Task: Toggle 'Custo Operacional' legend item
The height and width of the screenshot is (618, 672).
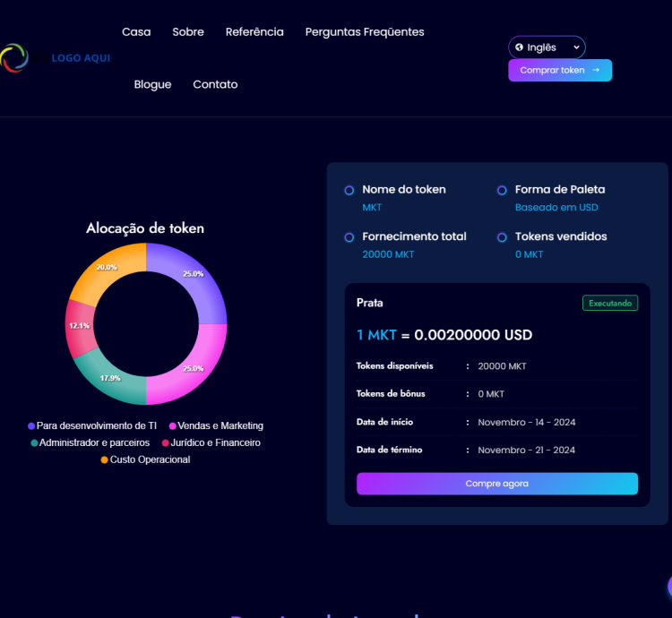Action: [x=145, y=459]
